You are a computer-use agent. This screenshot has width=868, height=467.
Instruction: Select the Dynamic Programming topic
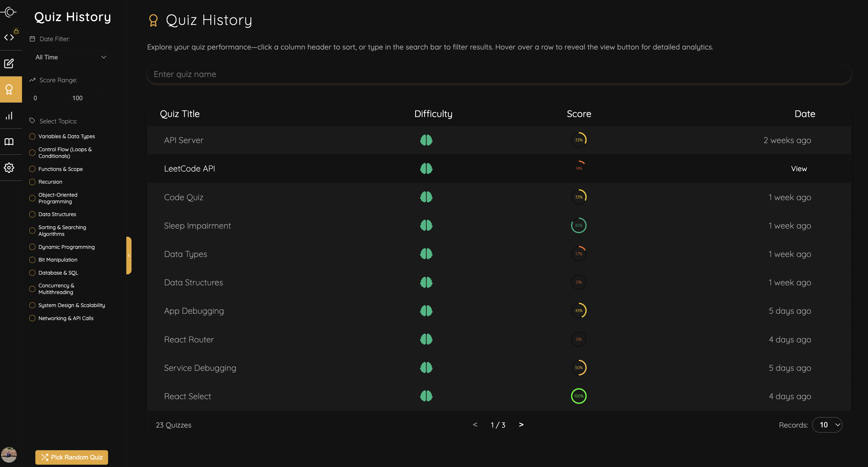32,247
